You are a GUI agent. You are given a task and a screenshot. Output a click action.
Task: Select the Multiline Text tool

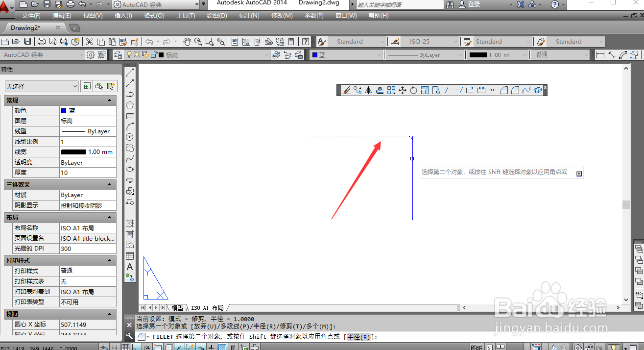[130, 267]
